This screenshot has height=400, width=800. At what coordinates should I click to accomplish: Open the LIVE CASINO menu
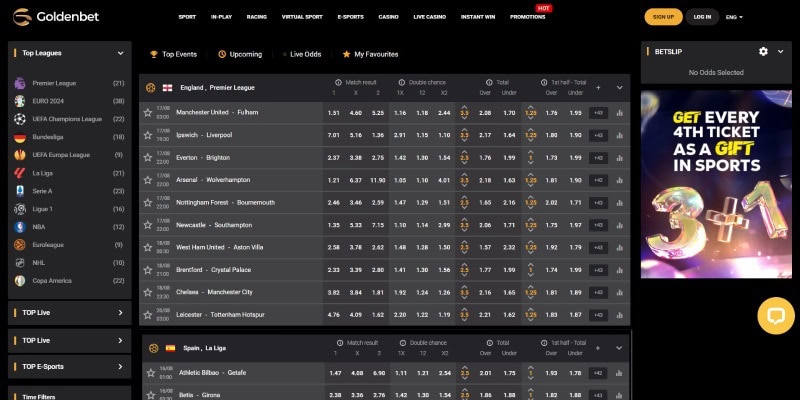pyautogui.click(x=430, y=17)
